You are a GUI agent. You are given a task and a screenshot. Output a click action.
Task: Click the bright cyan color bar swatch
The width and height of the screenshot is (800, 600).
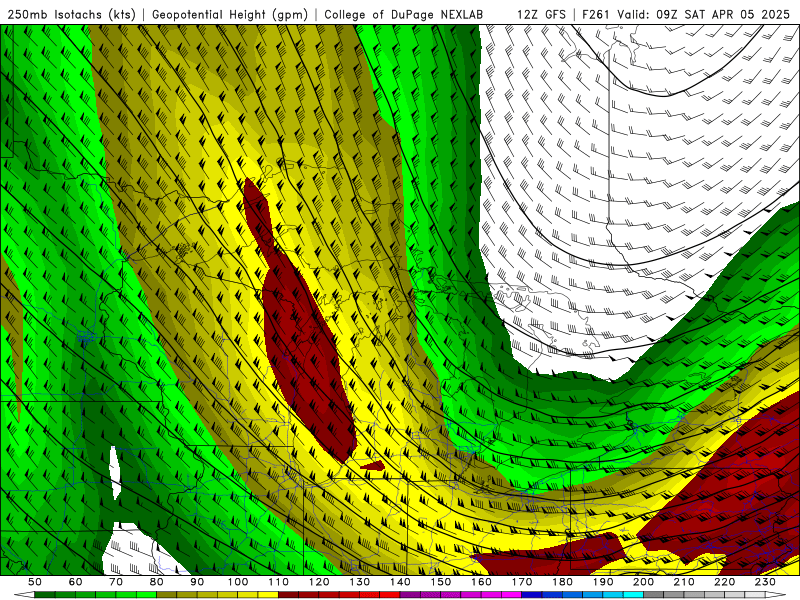pos(633,595)
